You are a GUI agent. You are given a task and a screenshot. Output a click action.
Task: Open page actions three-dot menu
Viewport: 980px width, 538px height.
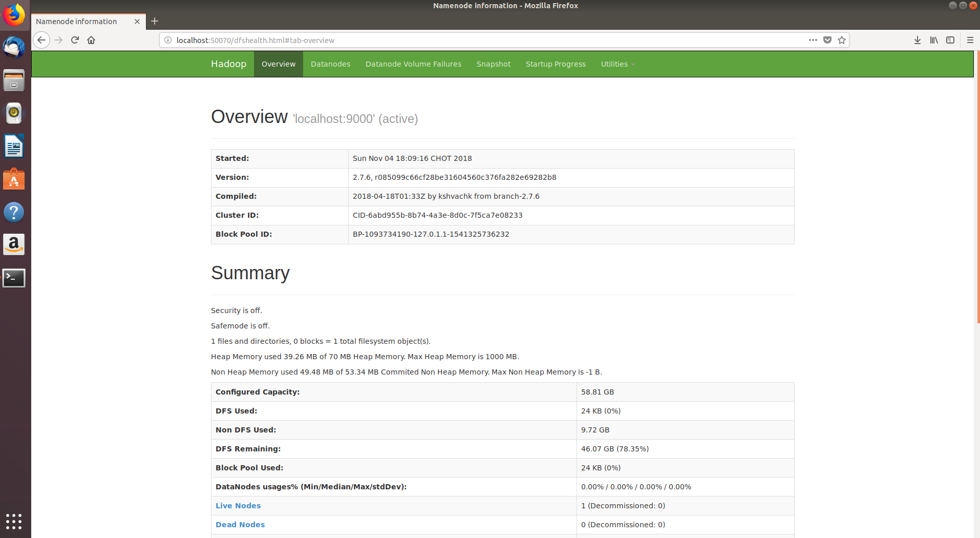point(813,40)
